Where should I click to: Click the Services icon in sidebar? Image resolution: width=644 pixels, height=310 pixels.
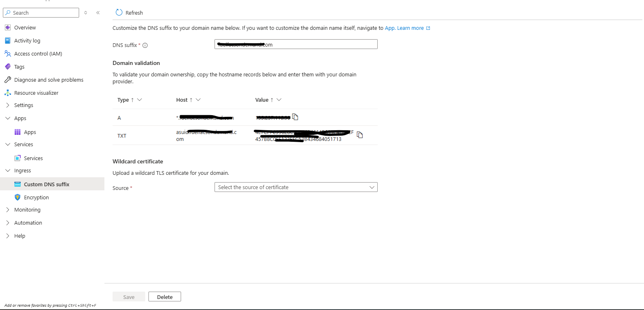click(18, 158)
